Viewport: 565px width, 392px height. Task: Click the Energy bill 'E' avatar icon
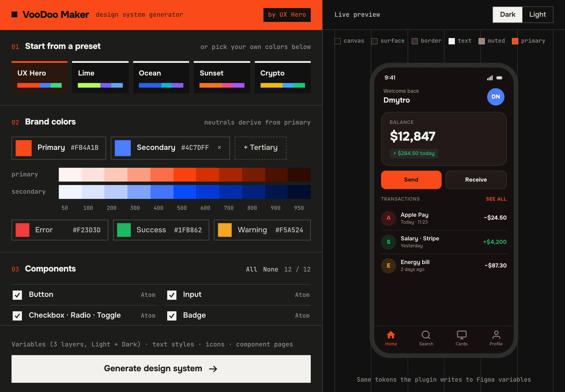(389, 265)
